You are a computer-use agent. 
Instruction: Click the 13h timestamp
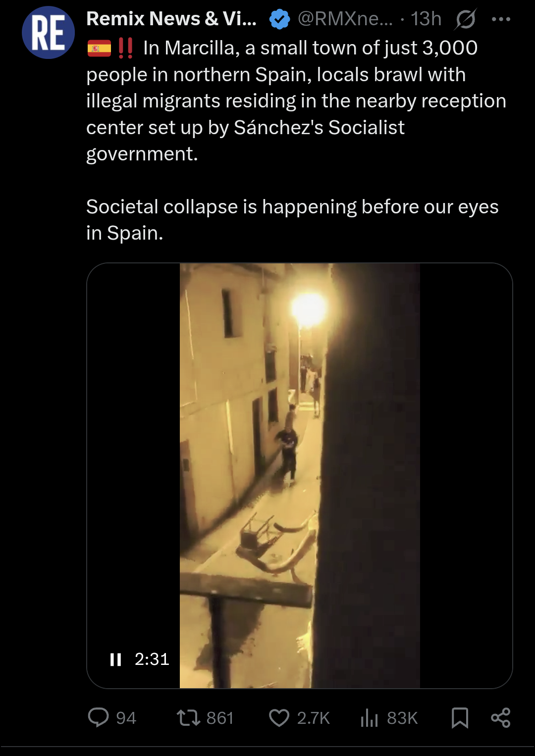[426, 19]
